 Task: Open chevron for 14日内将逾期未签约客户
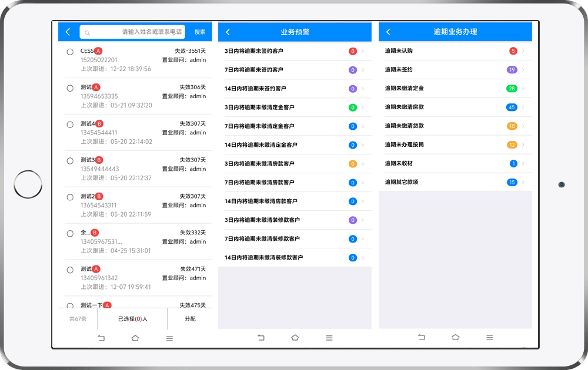(x=363, y=89)
